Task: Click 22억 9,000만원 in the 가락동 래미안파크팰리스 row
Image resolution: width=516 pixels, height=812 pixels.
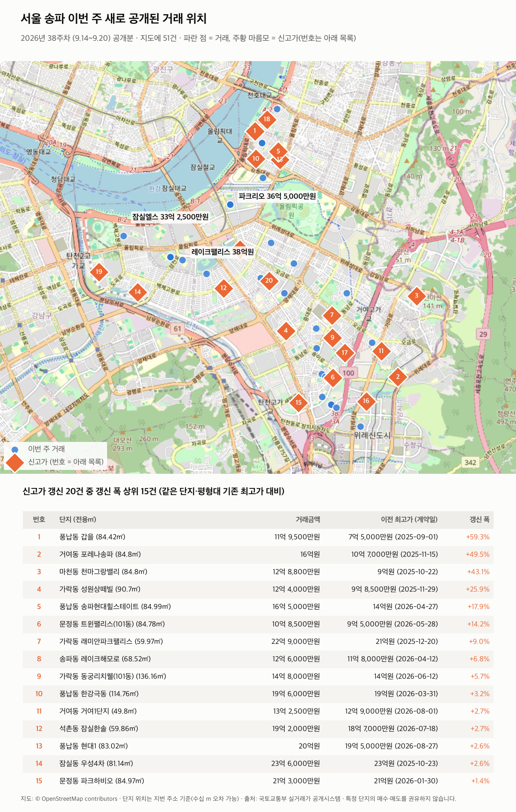Action: tap(295, 642)
